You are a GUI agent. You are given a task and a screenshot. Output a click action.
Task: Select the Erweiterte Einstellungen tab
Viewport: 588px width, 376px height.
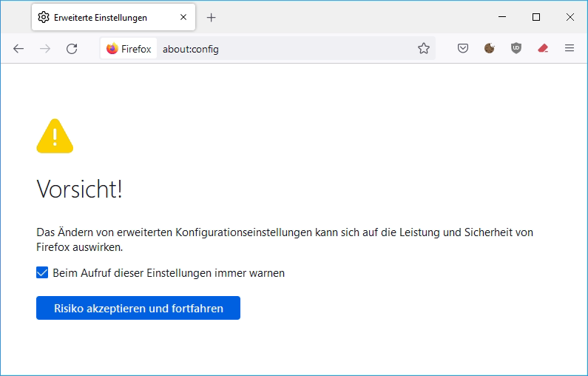coord(113,17)
